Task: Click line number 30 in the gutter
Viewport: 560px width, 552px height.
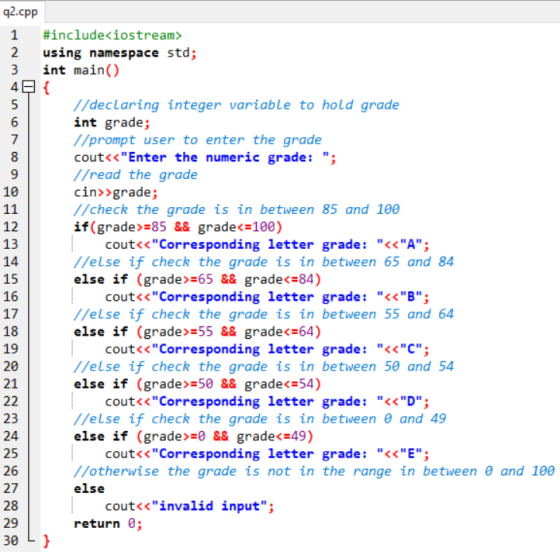Action: tap(11, 541)
